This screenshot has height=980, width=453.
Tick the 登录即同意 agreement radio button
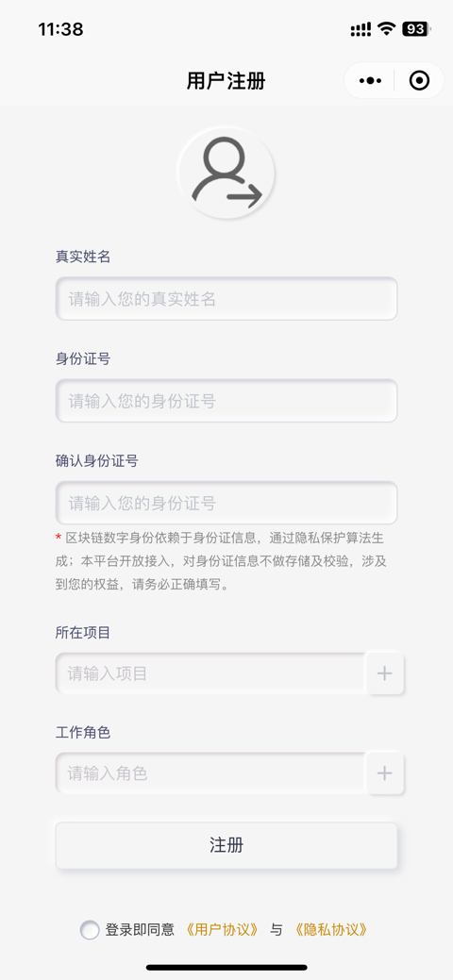click(x=90, y=929)
